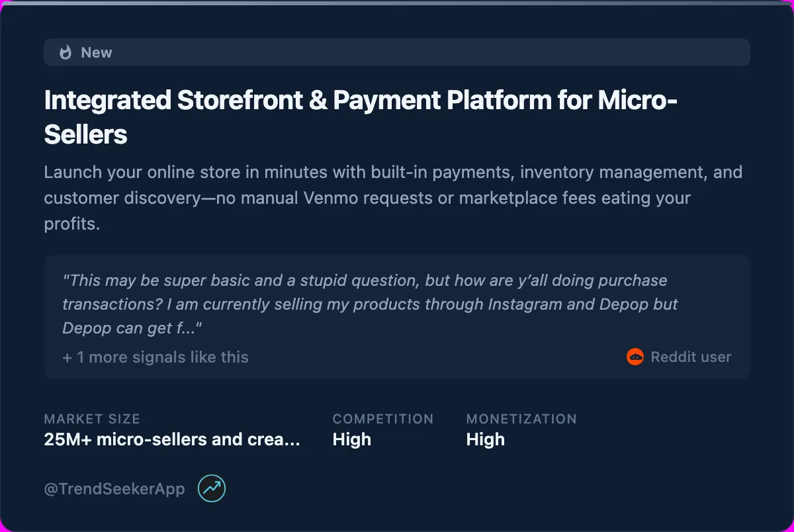Click the orange signal source icon

pos(636,357)
